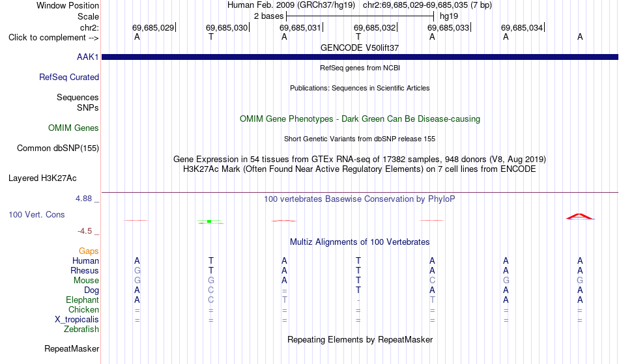This screenshot has height=364, width=619.
Task: Click the 4.88 PhyloP maximum value
Action: coord(83,199)
